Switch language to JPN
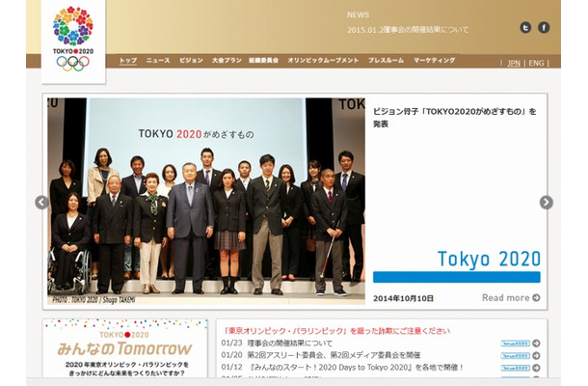The image size is (588, 386). coord(514,63)
